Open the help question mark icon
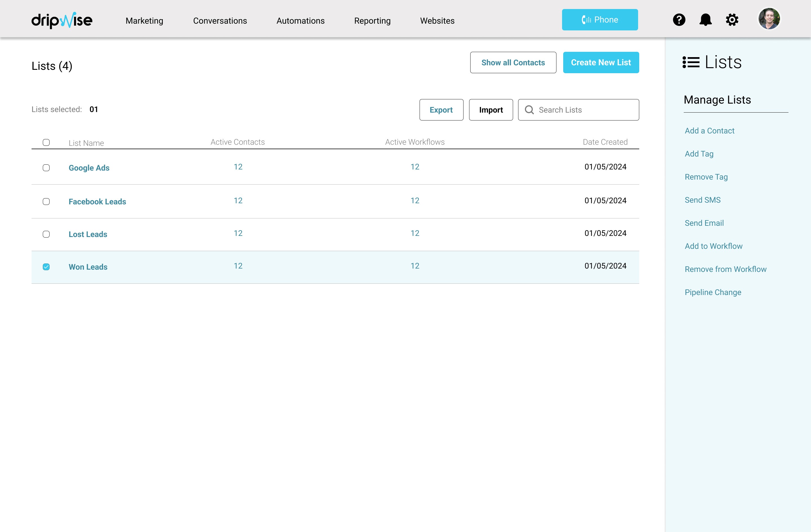The width and height of the screenshot is (811, 532). pos(679,20)
